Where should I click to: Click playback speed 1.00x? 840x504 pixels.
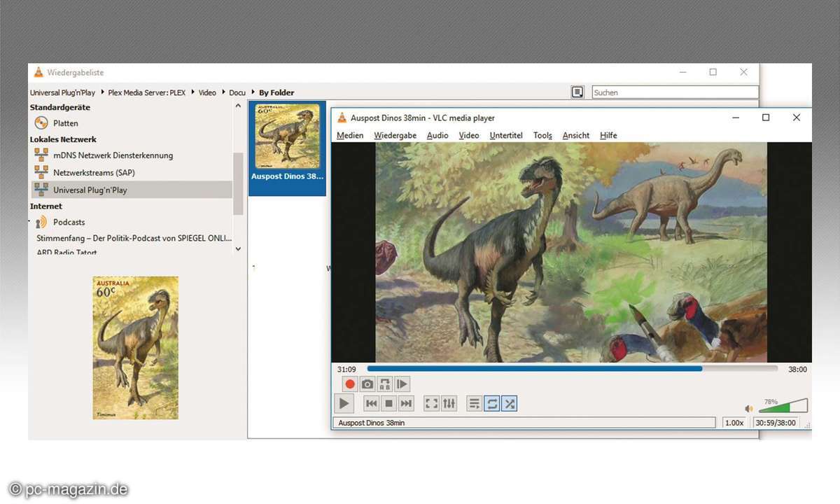tap(734, 423)
